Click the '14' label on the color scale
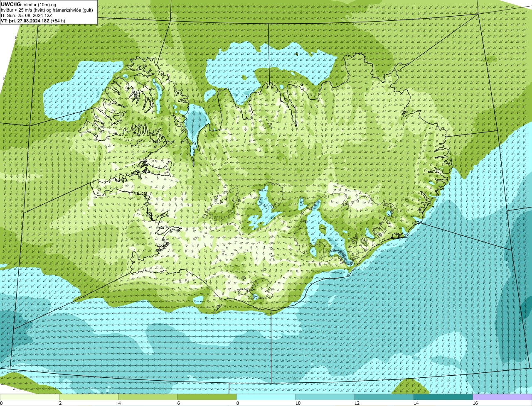This screenshot has width=532, height=406. coord(416,403)
